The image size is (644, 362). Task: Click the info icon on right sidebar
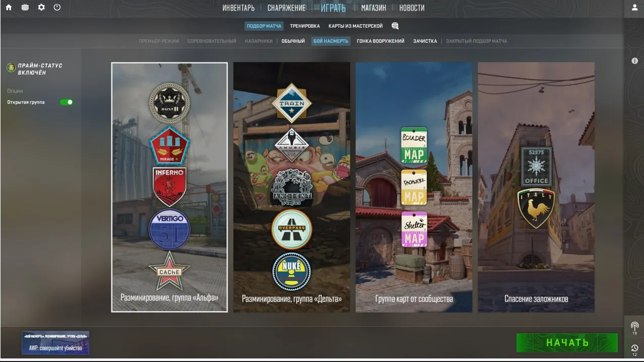pyautogui.click(x=634, y=60)
